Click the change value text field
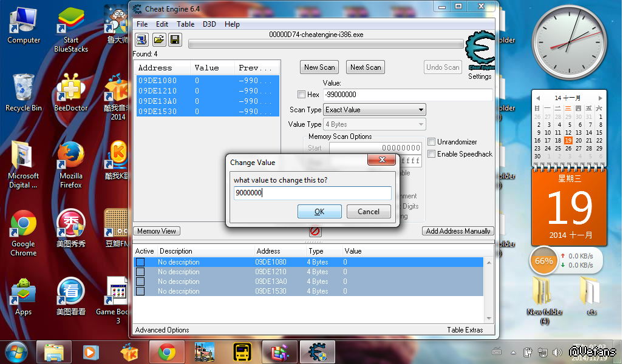The height and width of the screenshot is (364, 623). [x=312, y=193]
